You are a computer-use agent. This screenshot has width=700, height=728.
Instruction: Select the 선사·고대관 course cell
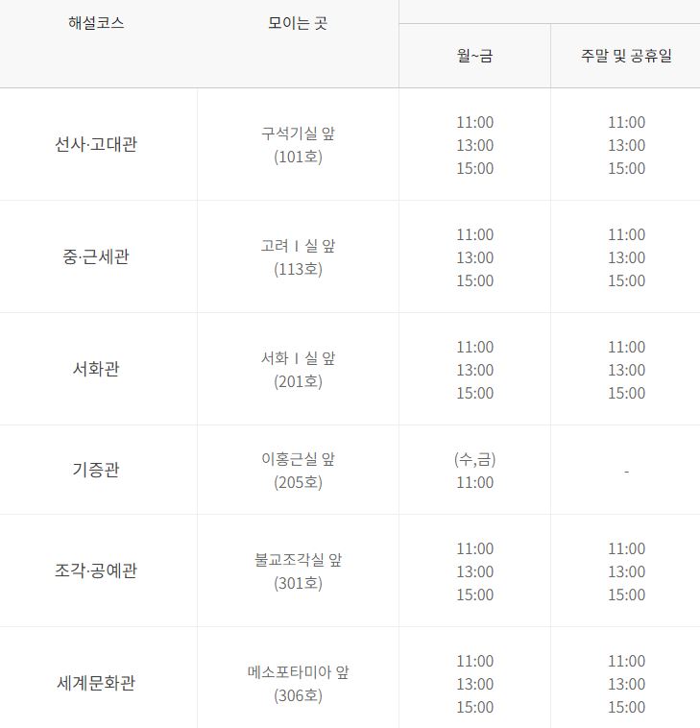(96, 145)
